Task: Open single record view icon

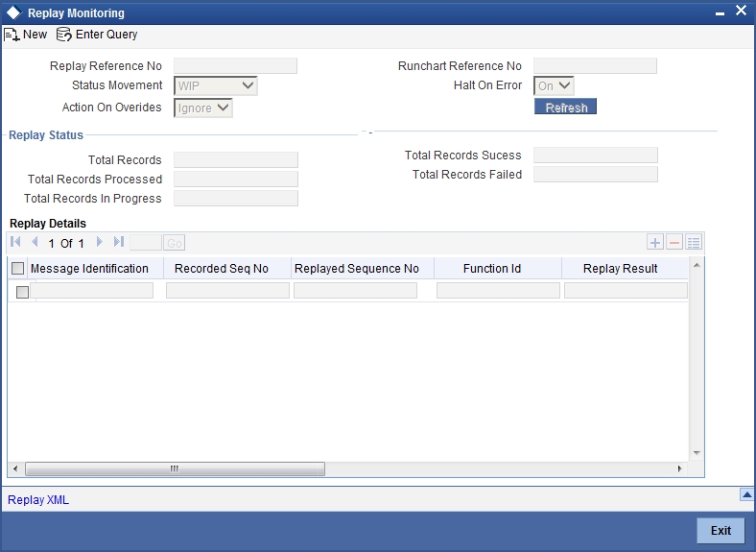Action: (694, 242)
